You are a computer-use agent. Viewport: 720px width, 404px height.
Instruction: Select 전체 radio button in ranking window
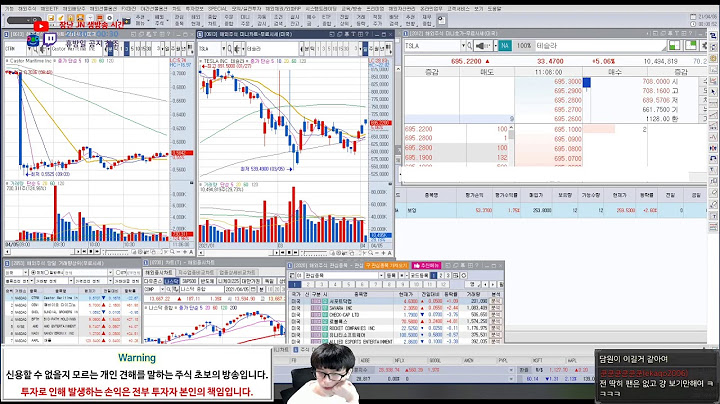(x=33, y=272)
